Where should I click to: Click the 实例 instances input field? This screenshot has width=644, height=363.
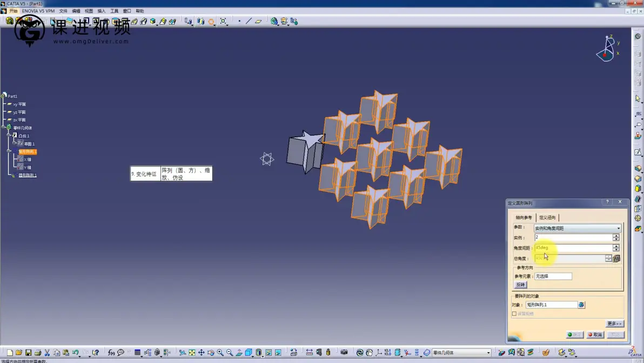pyautogui.click(x=573, y=237)
